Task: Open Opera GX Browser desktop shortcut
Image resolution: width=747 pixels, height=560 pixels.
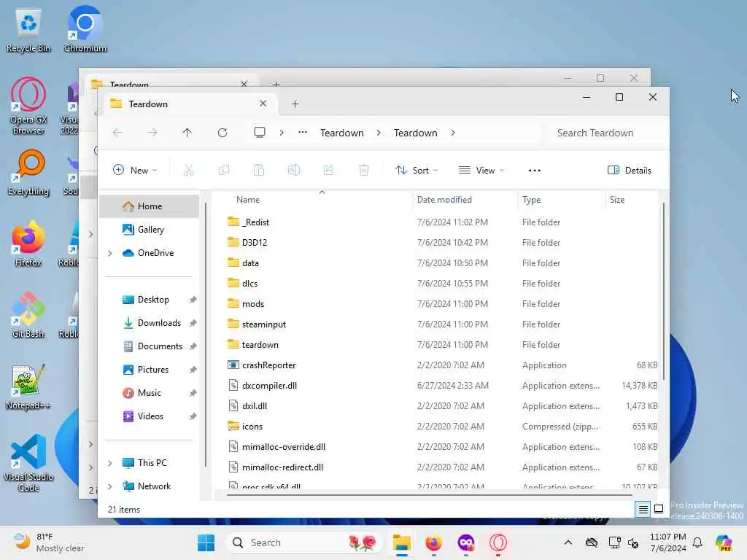Action: tap(28, 106)
